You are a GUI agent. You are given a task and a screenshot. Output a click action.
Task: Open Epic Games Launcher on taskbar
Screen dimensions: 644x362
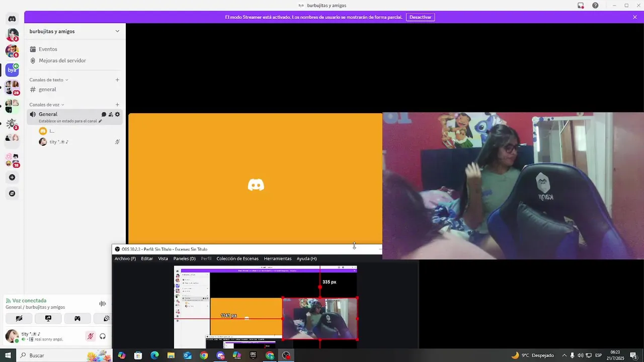click(253, 355)
